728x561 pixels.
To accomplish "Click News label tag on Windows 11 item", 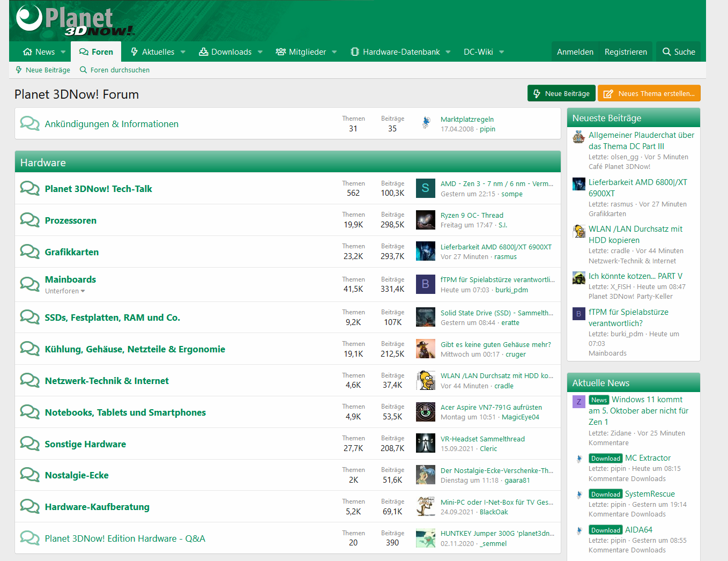I will 599,400.
